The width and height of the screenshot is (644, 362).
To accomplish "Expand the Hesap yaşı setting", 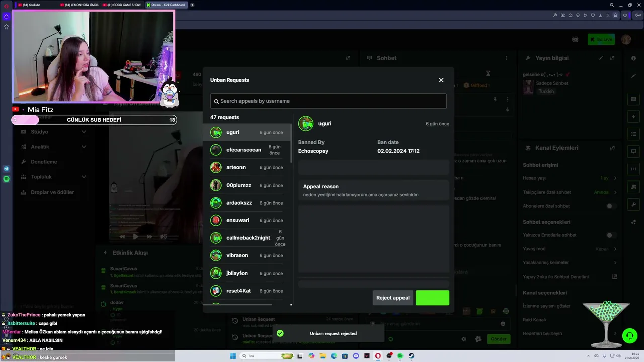I will (570, 178).
